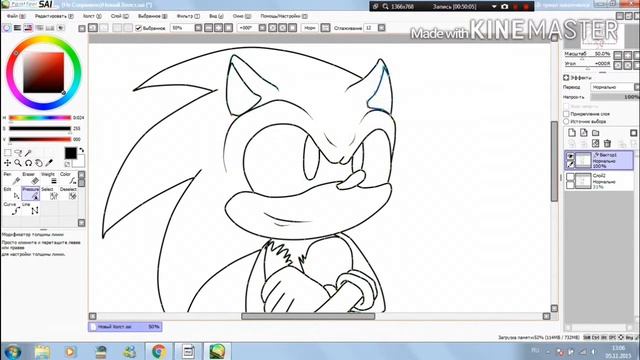Select the Eyedropper color picker tool
The height and width of the screenshot is (360, 640).
49,163
